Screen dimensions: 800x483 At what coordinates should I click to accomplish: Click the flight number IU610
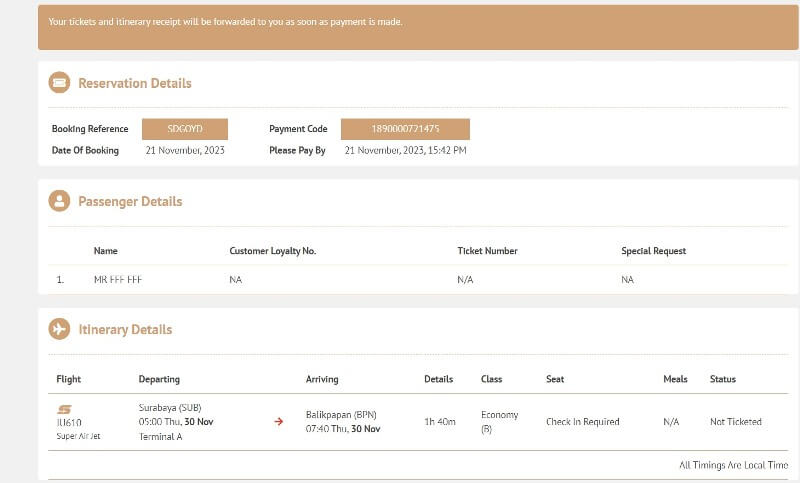click(x=69, y=422)
